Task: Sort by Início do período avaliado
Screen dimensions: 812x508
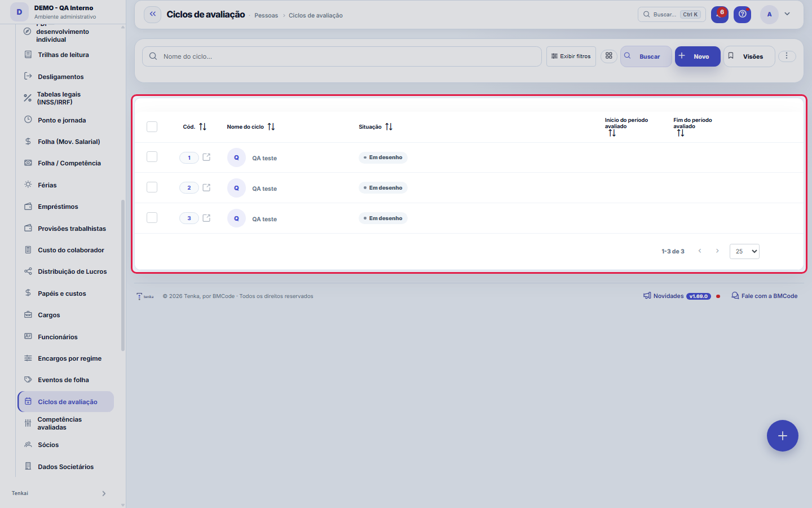Action: click(x=612, y=133)
